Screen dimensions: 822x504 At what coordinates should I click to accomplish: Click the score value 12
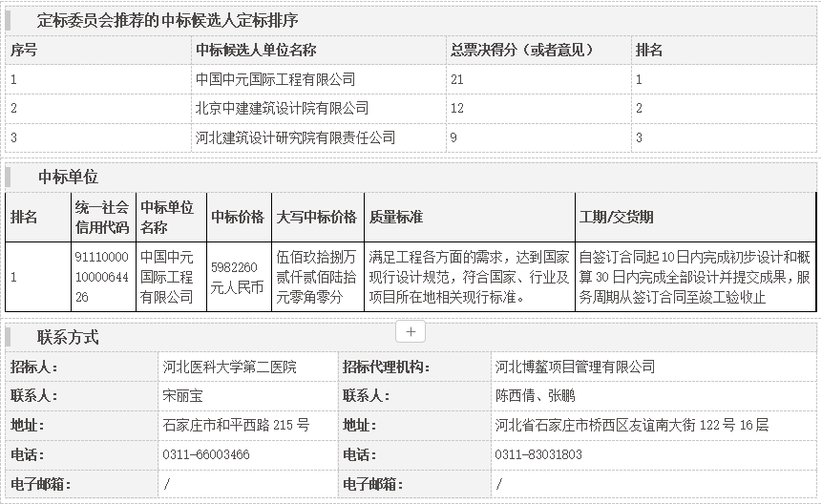tap(456, 109)
